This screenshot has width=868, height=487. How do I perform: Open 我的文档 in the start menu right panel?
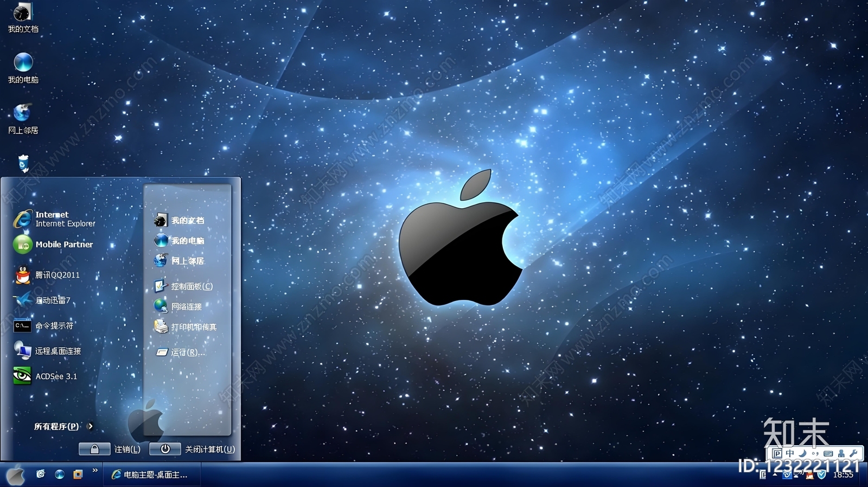coord(179,220)
